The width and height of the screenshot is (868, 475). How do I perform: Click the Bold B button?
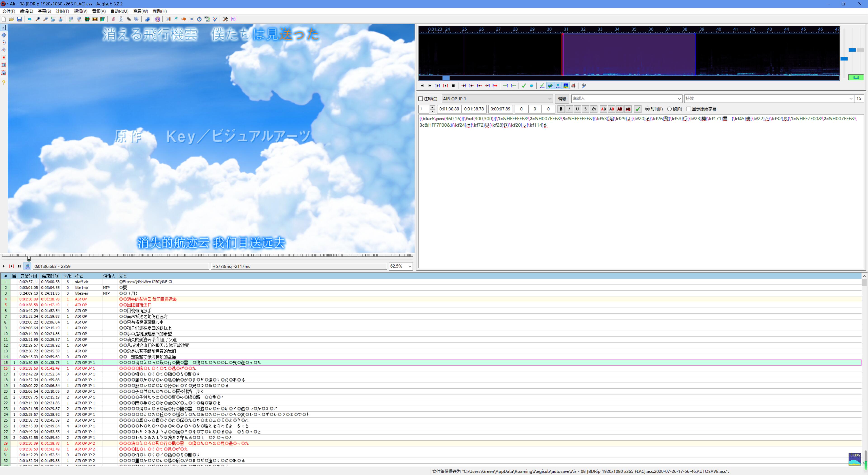tap(561, 109)
